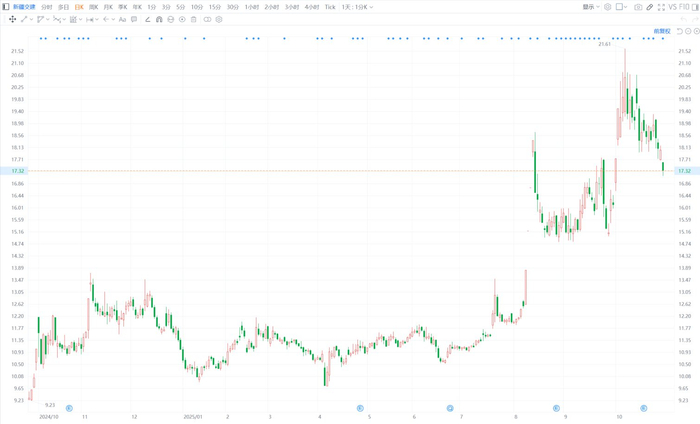The height and width of the screenshot is (424, 700).
Task: Select the range measurement tool
Action: click(x=90, y=19)
